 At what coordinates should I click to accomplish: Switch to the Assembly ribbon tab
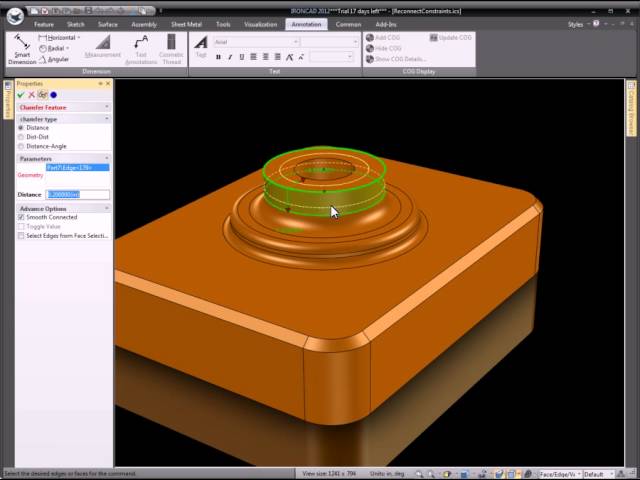coord(144,24)
